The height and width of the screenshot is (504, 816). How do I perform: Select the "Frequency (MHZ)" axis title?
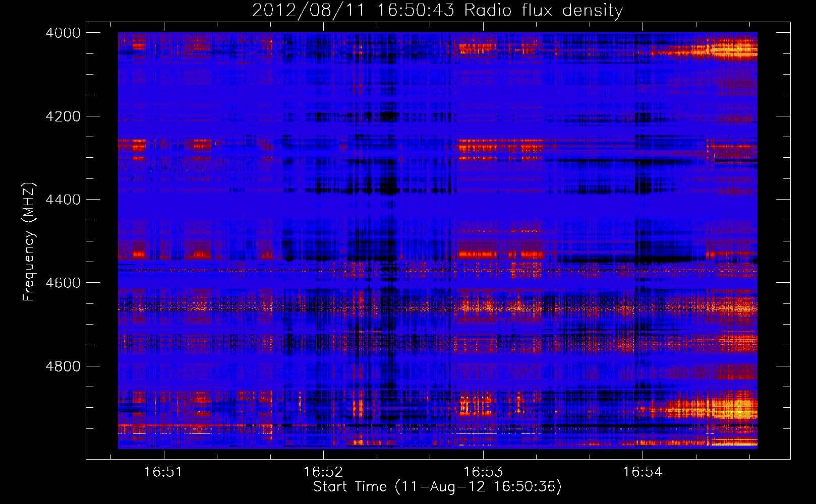[29, 242]
